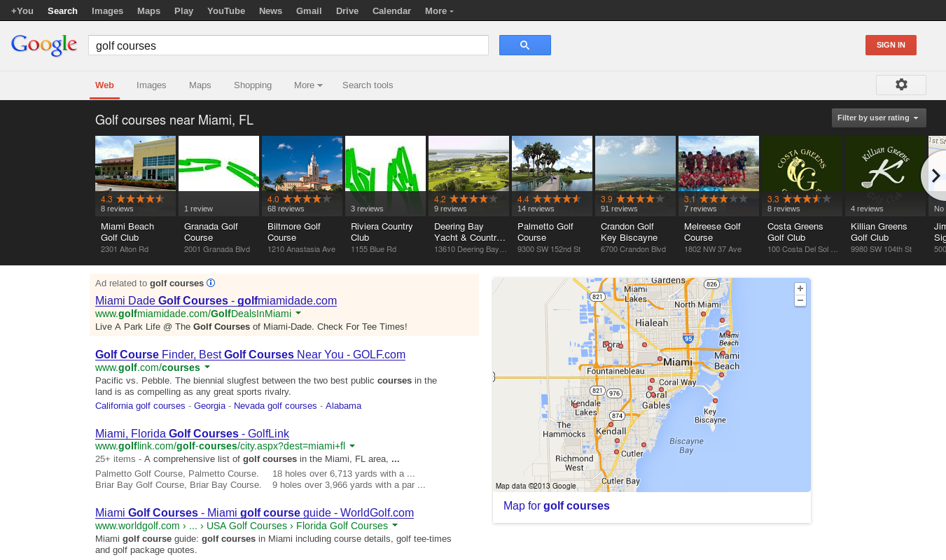Image resolution: width=946 pixels, height=560 pixels.
Task: Open dropdown arrow beside golflink.com URL
Action: coord(352,445)
